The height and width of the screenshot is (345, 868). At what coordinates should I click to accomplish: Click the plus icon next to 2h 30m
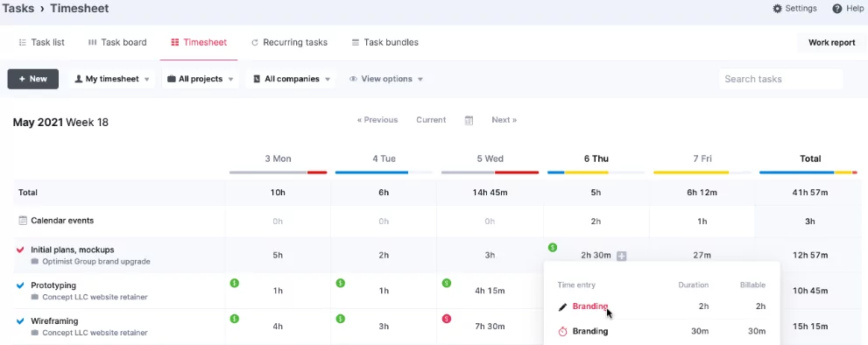622,256
